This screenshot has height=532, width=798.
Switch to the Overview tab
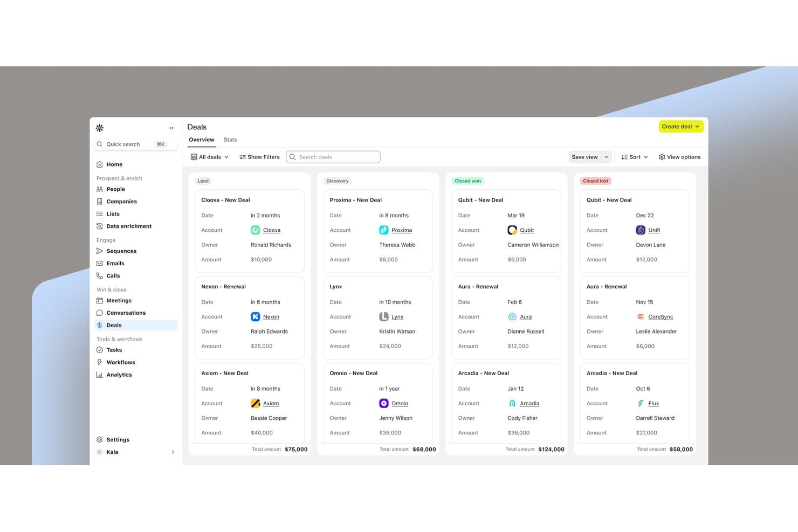(202, 140)
